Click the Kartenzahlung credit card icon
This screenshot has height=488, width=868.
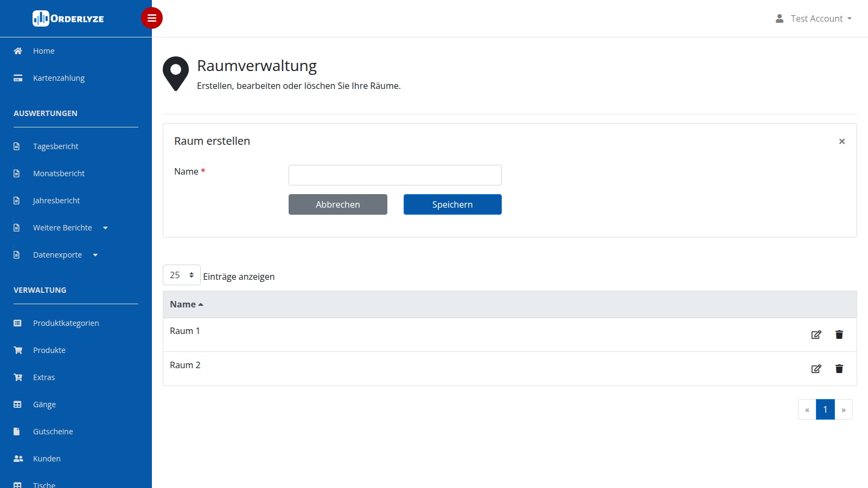click(x=18, y=78)
